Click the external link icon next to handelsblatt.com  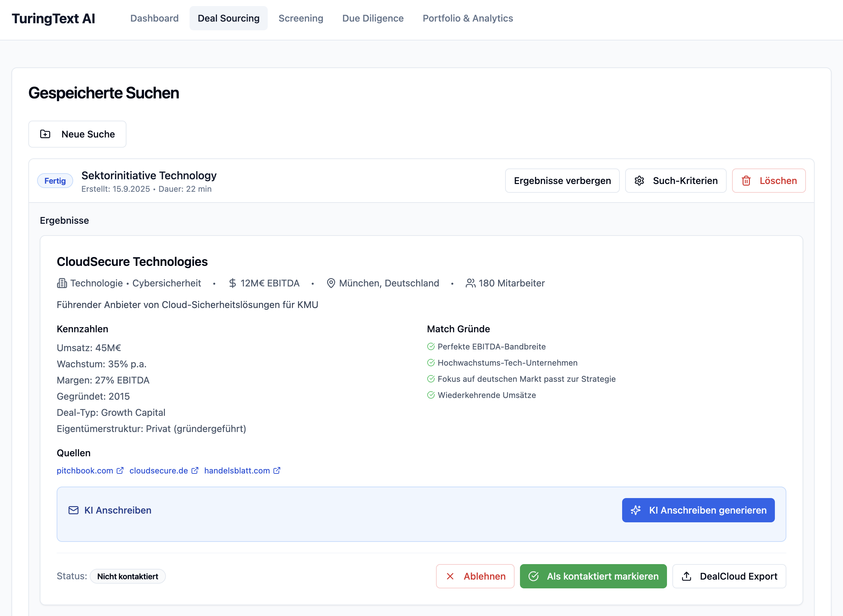277,470
